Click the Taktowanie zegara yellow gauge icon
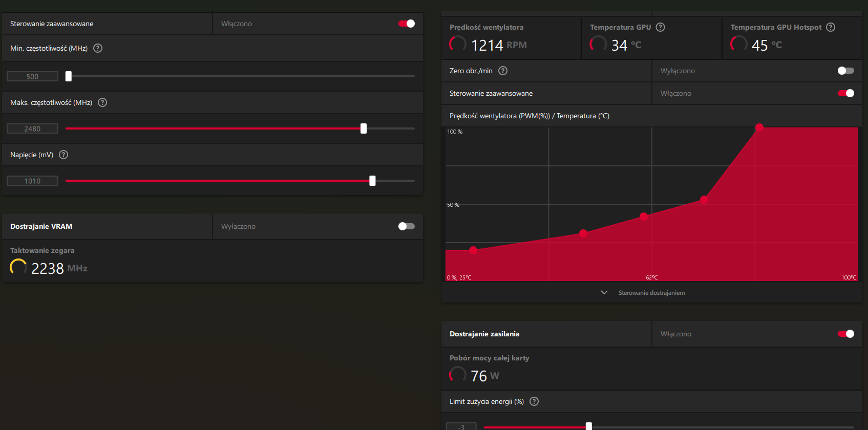The width and height of the screenshot is (868, 430). [18, 267]
